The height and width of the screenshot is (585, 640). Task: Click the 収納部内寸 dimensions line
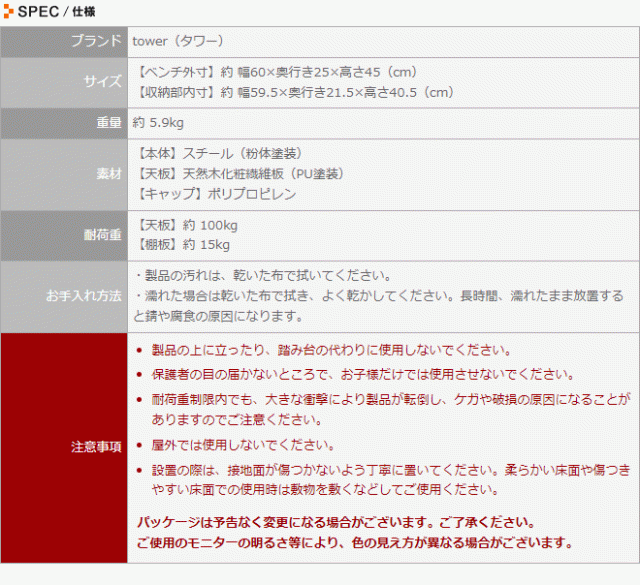(x=293, y=93)
